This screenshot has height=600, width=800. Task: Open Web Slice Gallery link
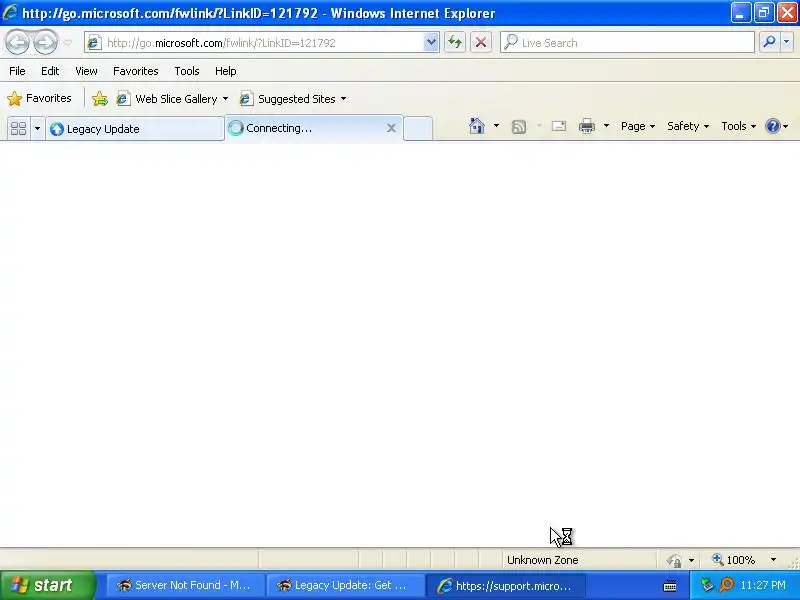(172, 99)
